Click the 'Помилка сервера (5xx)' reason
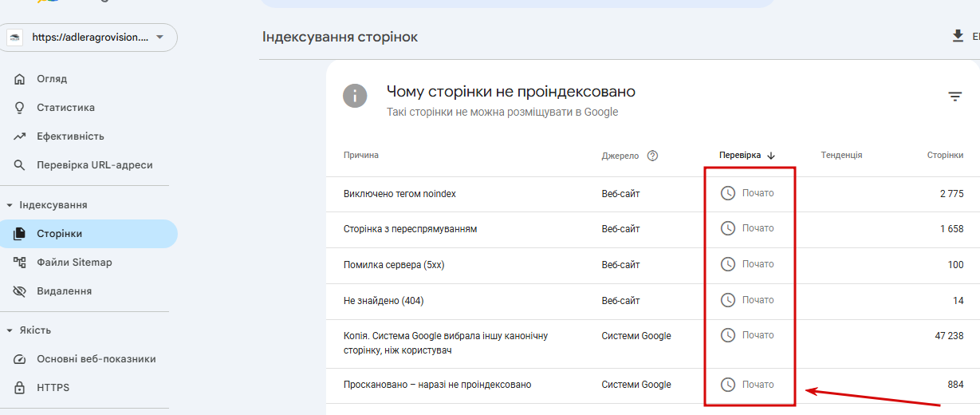 tap(394, 265)
